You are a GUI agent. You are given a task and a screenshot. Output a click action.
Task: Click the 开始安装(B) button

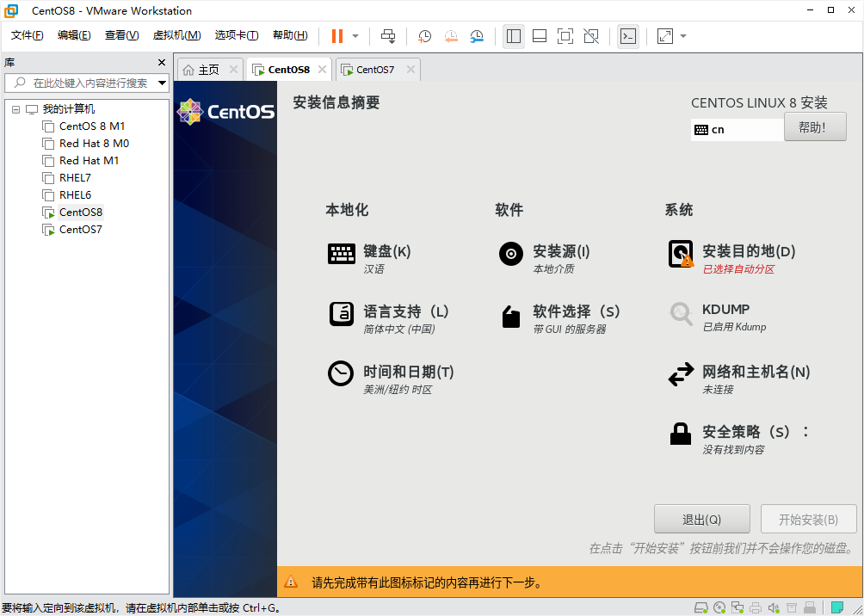coord(808,521)
